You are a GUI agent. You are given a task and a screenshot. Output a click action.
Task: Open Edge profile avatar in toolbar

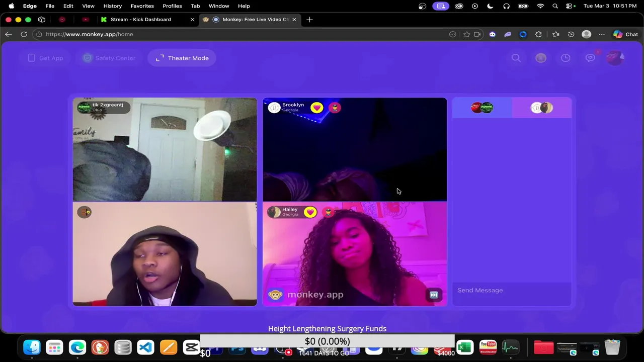(x=586, y=34)
